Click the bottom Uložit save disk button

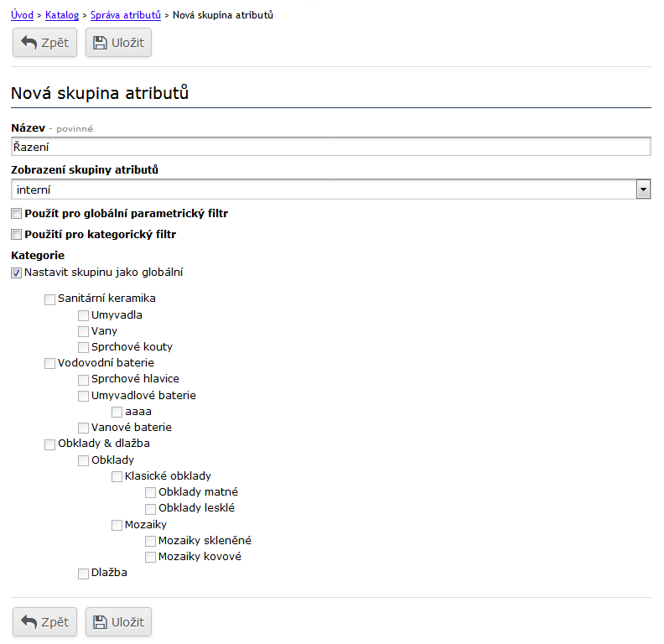118,621
